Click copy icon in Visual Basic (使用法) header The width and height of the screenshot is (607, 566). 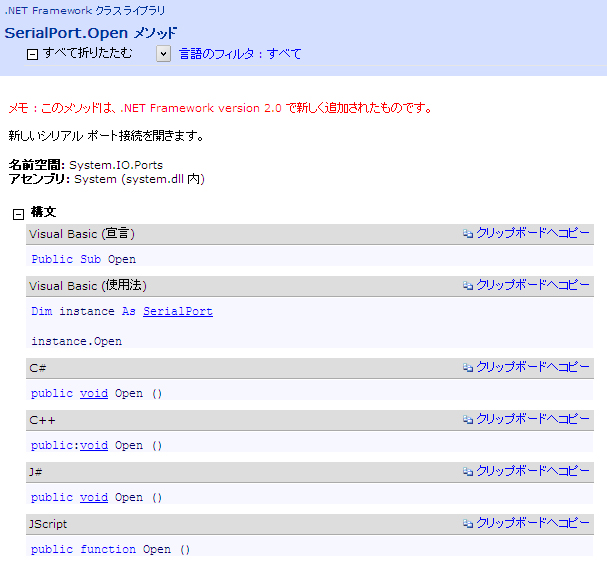pyautogui.click(x=468, y=285)
